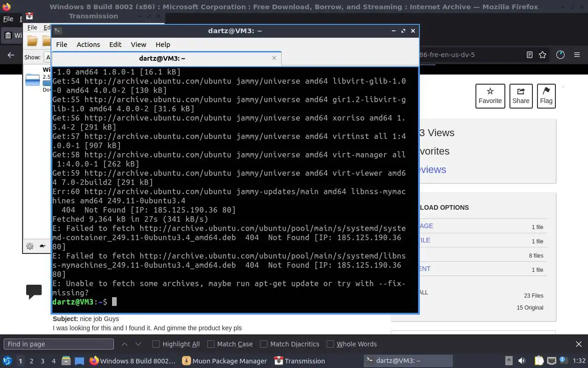
Task: Enable the Match Case checkbox
Action: [211, 344]
